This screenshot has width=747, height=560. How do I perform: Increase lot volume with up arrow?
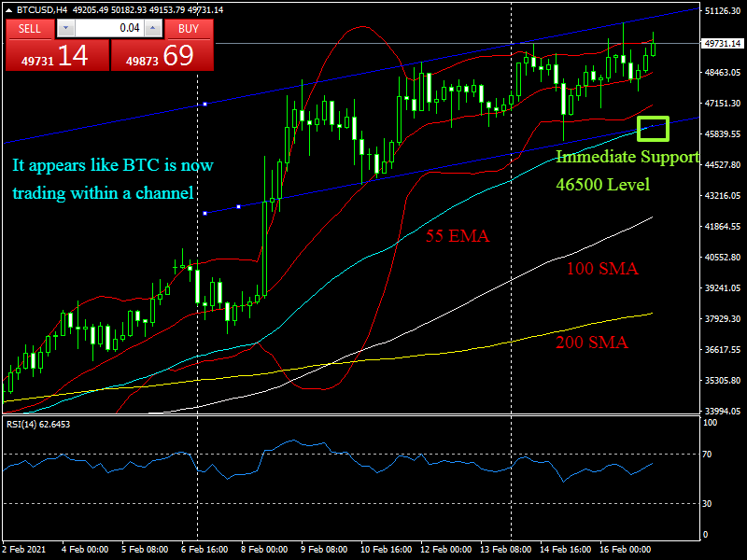(153, 28)
